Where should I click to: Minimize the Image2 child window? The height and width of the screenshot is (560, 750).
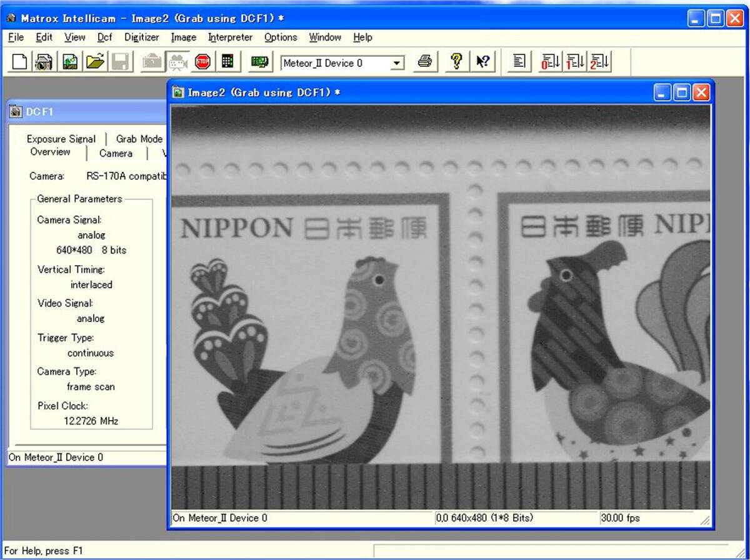662,92
